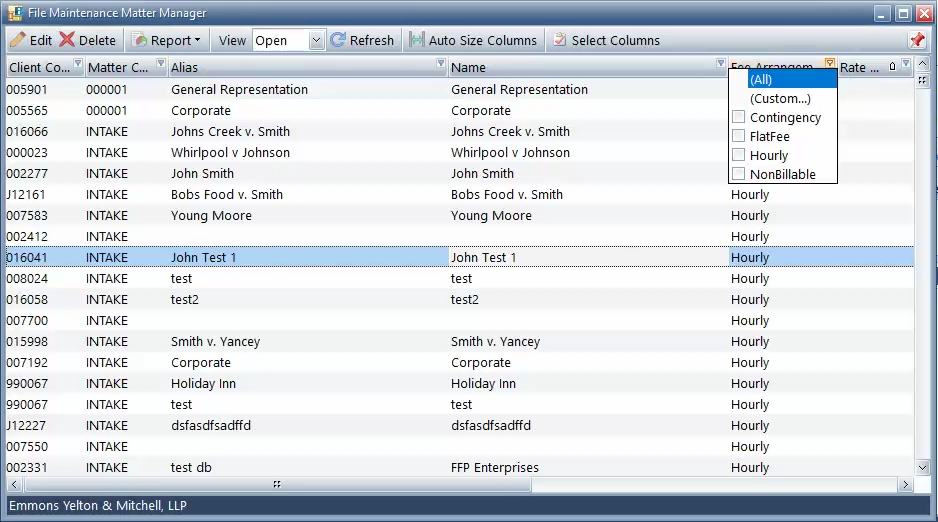Select client code 007700 cell

click(x=27, y=320)
